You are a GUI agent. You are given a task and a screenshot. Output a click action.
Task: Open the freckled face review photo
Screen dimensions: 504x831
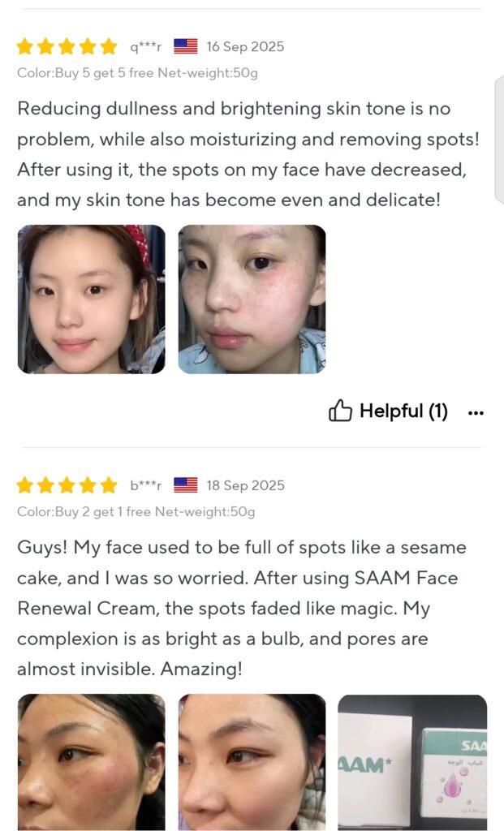click(252, 299)
